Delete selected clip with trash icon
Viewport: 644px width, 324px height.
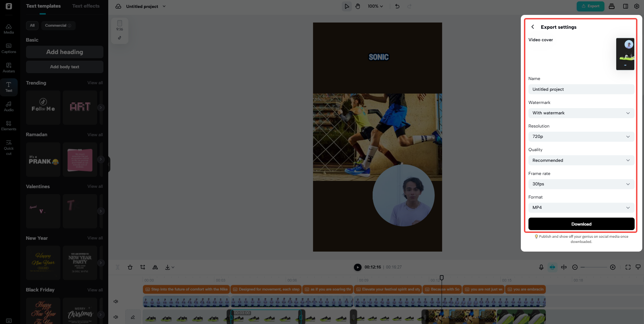pyautogui.click(x=130, y=267)
